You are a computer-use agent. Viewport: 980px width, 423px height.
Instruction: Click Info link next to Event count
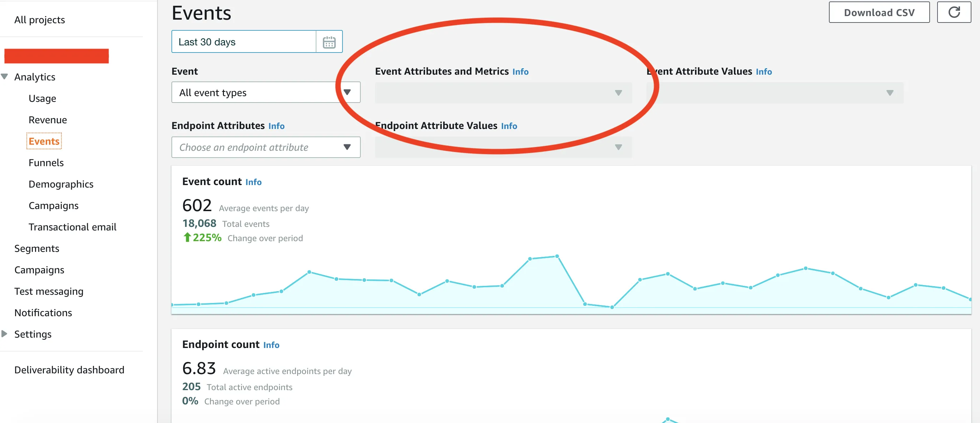pyautogui.click(x=253, y=182)
